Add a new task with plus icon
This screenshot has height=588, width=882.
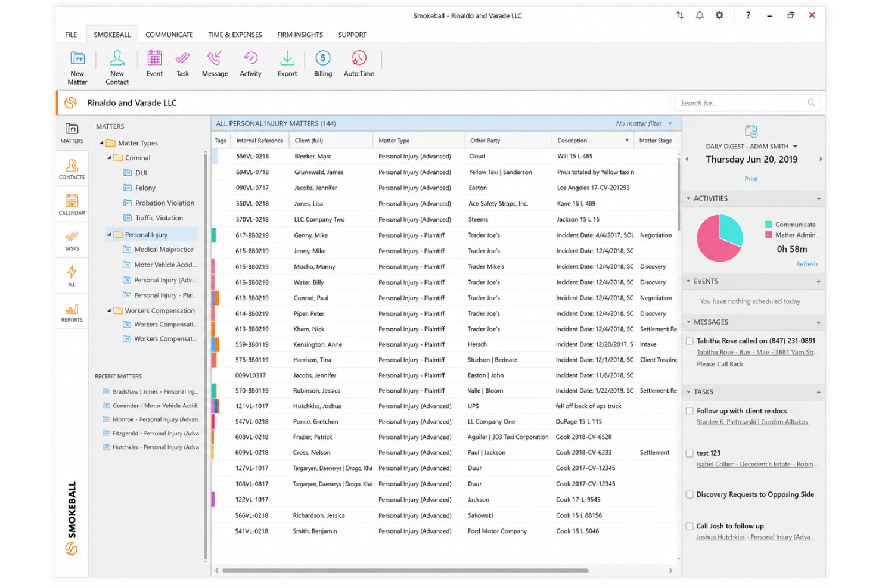[818, 392]
